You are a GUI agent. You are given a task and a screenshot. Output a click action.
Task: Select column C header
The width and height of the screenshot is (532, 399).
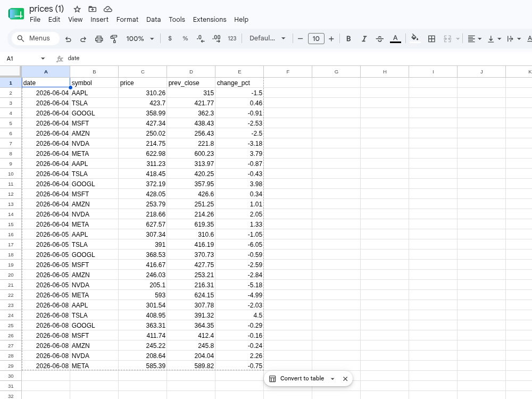143,72
